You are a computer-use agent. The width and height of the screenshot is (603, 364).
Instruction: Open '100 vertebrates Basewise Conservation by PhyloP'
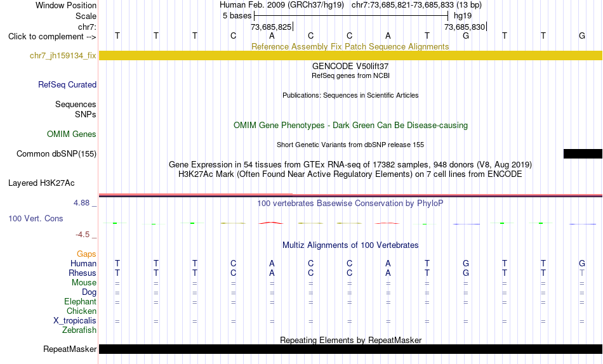[x=350, y=204]
